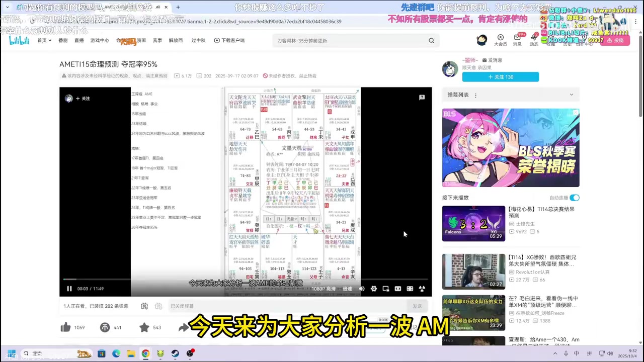
Task: Pause the video playback
Action: coord(69,289)
